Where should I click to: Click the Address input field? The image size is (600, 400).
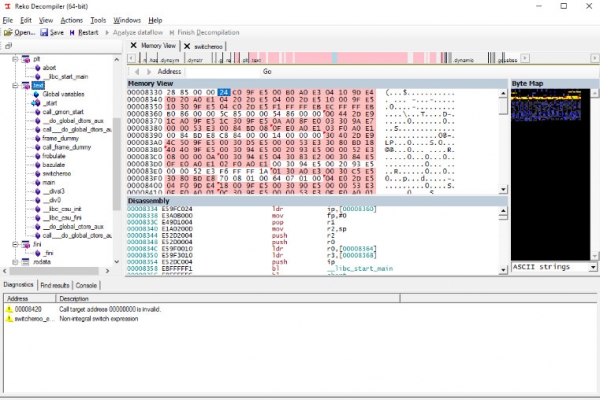click(x=220, y=72)
